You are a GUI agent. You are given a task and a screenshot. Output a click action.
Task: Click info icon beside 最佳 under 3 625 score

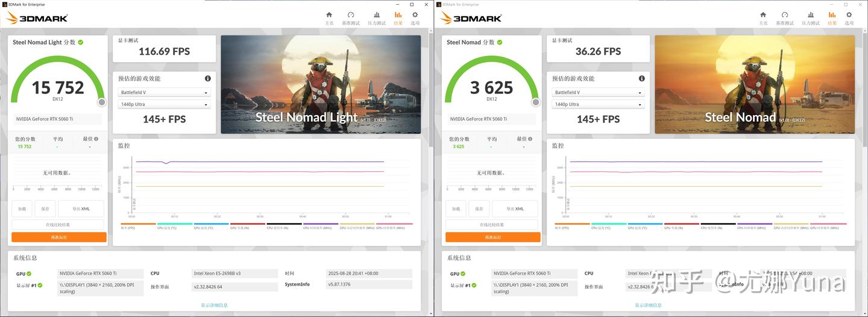pyautogui.click(x=529, y=139)
